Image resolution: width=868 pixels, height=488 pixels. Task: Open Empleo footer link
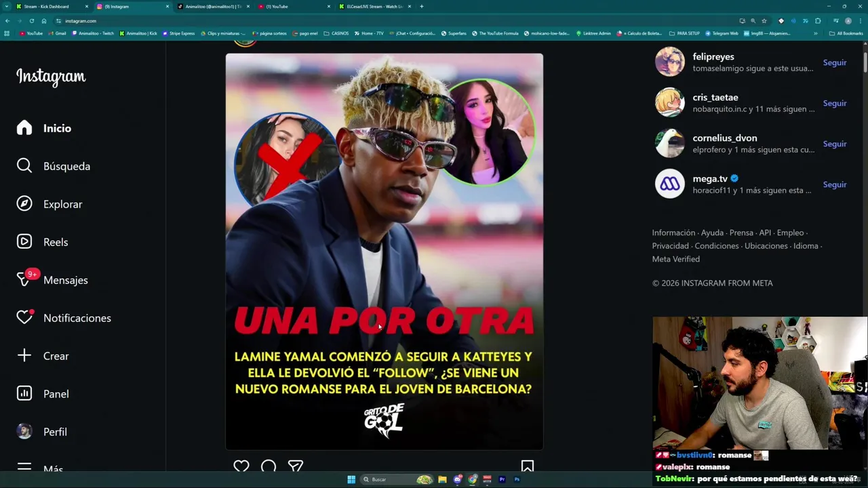tap(790, 232)
